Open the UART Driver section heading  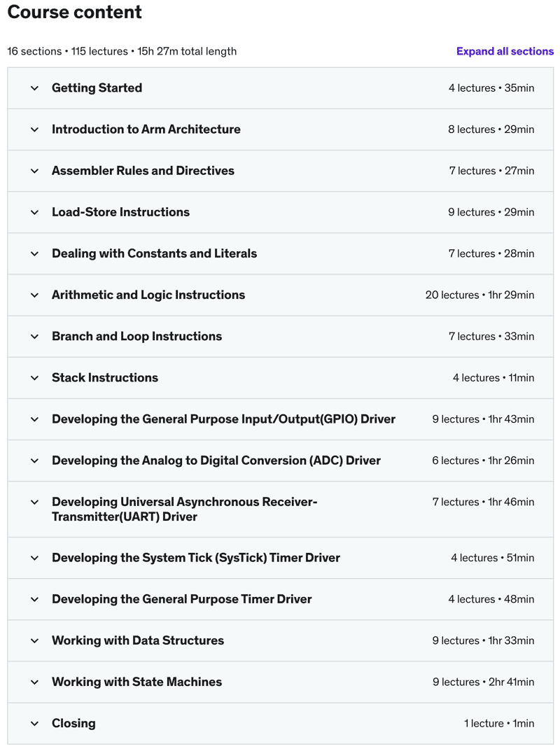(x=184, y=509)
